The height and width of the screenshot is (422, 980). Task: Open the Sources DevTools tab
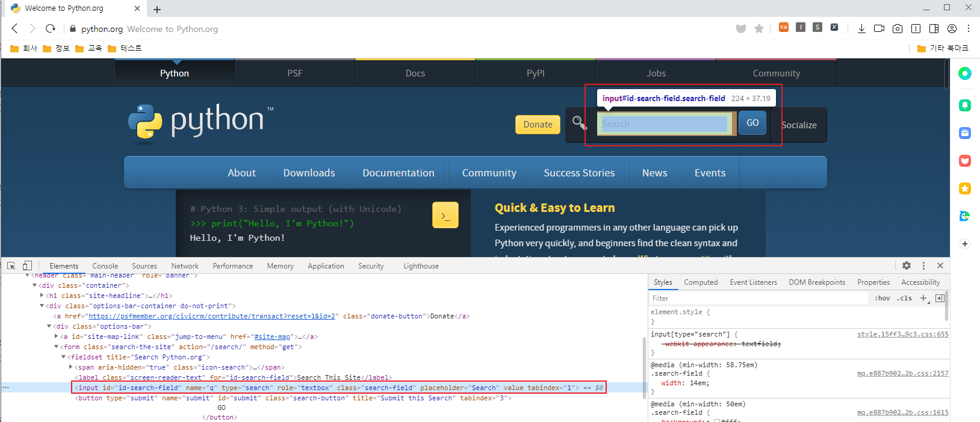144,266
